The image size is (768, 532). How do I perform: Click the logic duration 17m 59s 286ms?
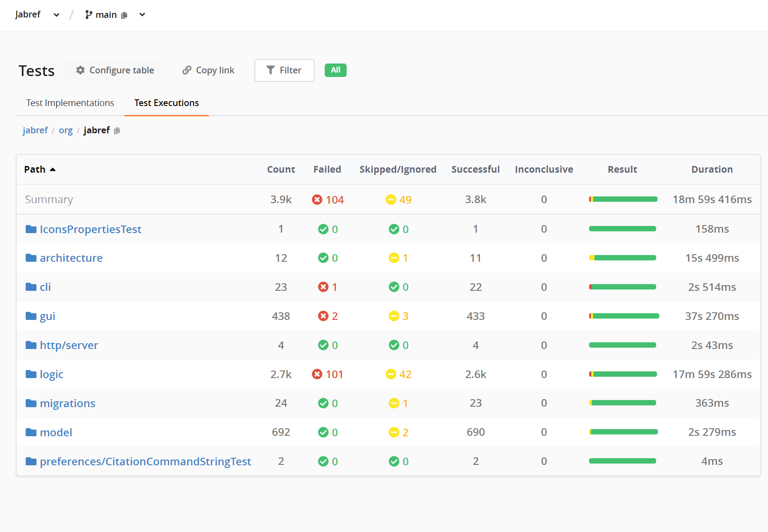coord(712,375)
